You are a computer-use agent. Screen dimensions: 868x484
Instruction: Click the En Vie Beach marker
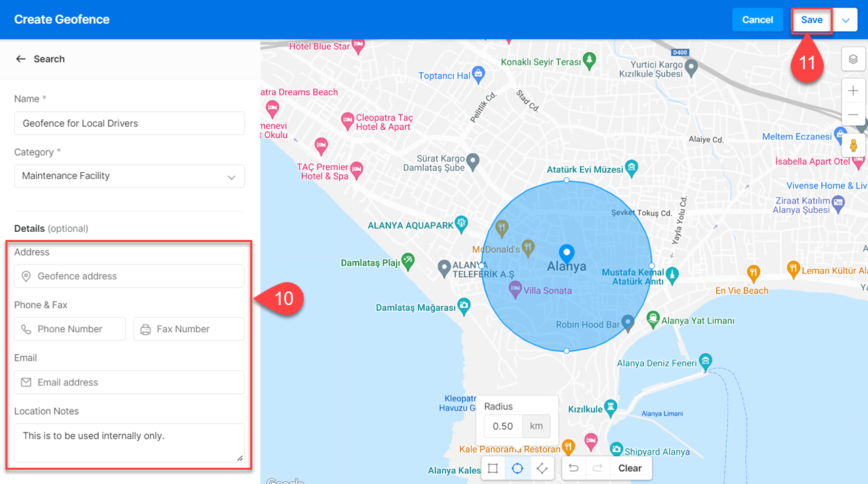click(753, 274)
